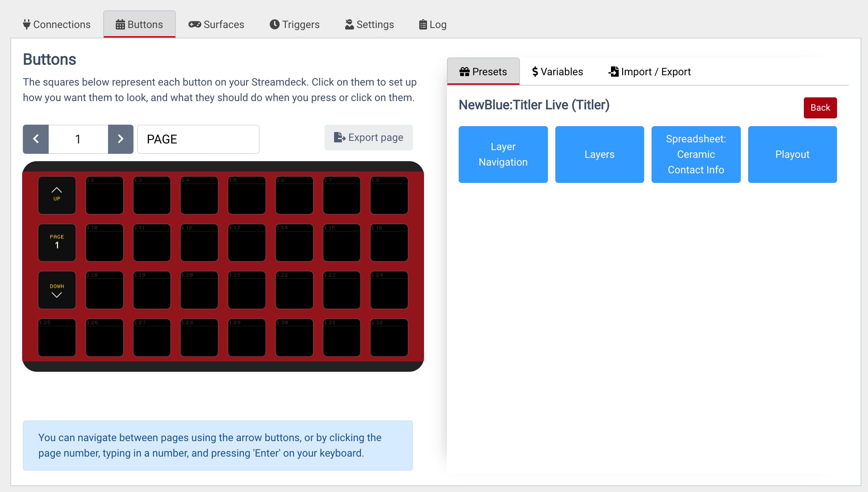This screenshot has width=868, height=492.
Task: Go to next page with right chevron
Action: pos(121,139)
